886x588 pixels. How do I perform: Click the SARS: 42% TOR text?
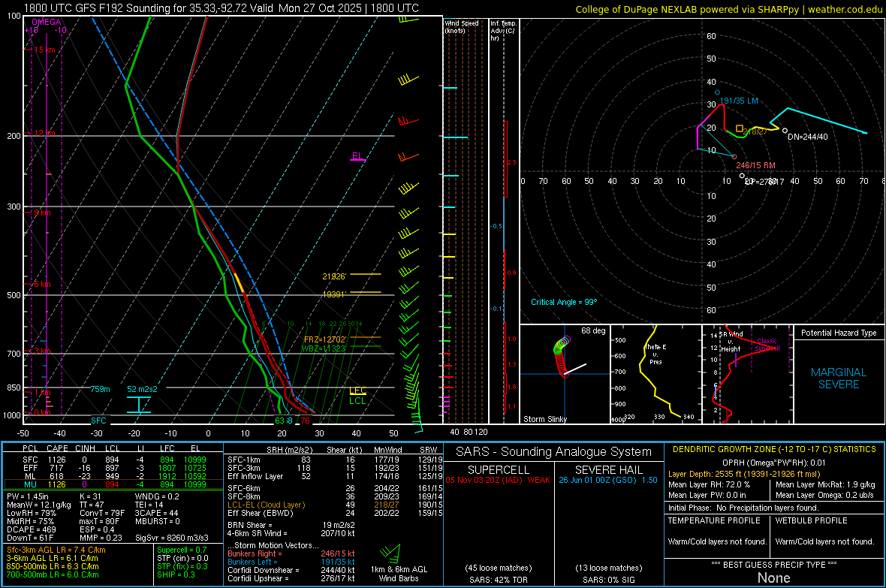point(498,580)
